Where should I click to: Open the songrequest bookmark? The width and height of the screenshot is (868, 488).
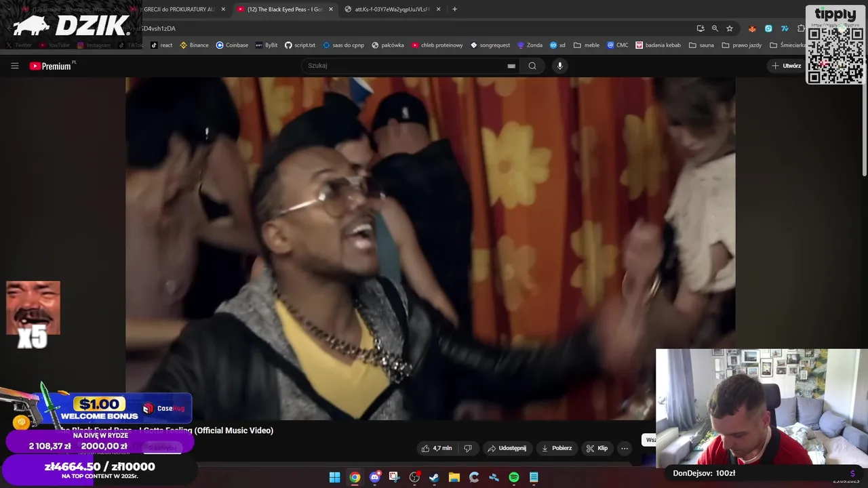pyautogui.click(x=490, y=45)
